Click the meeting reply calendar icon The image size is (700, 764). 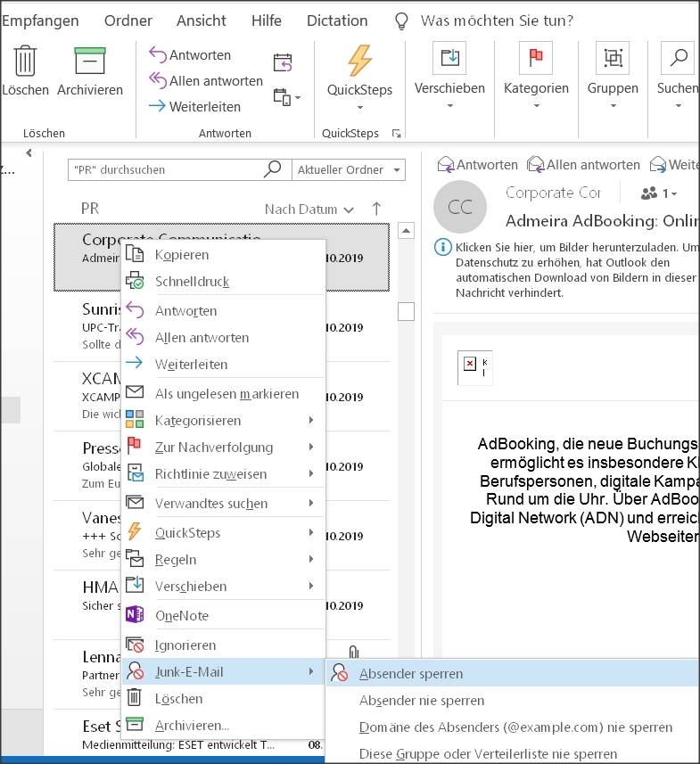pyautogui.click(x=283, y=62)
